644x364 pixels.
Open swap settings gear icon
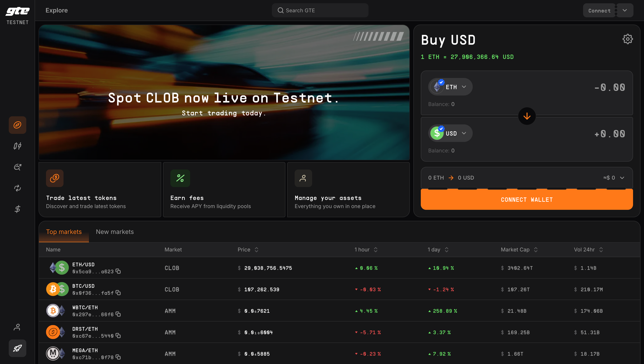pos(627,39)
